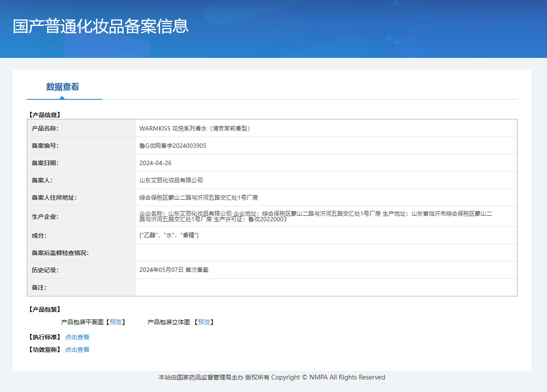
Task: Select the page title 国产普通化妆品备案信息
Action: click(101, 26)
